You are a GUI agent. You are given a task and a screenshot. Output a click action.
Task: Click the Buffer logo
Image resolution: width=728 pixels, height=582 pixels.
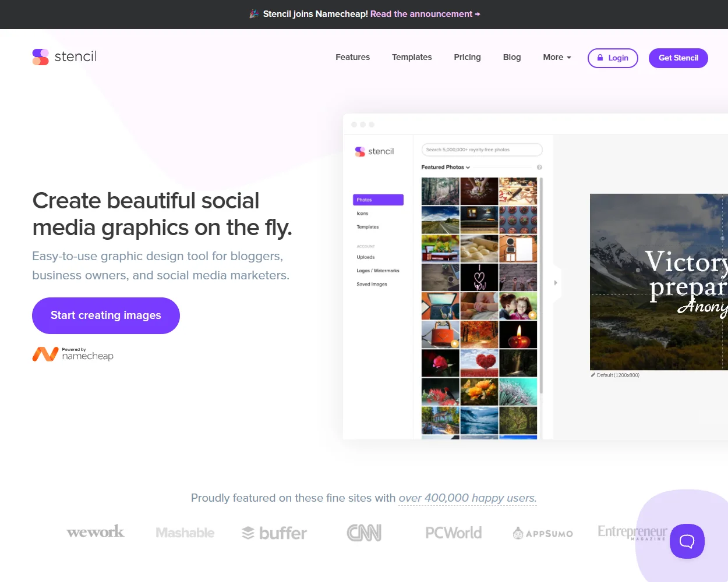pos(274,533)
